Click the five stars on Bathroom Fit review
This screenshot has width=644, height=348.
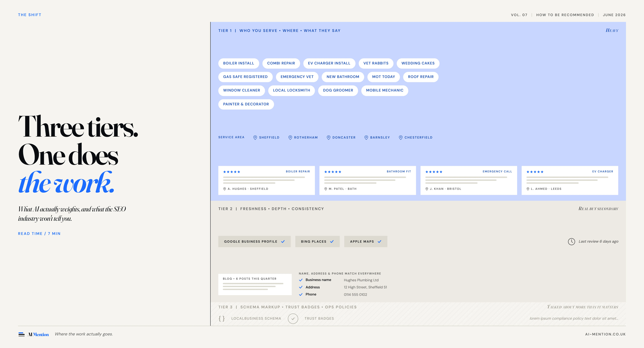click(333, 172)
